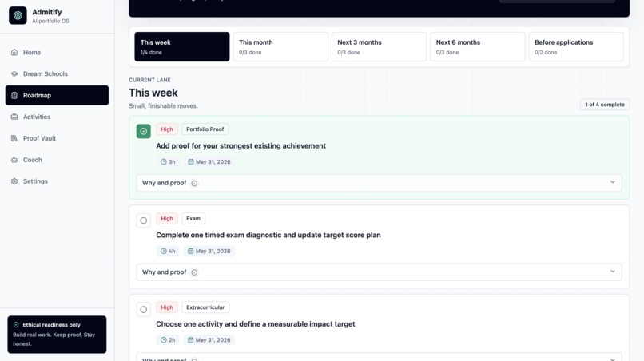The width and height of the screenshot is (644, 361).
Task: Open the Activities page
Action: pos(57,117)
